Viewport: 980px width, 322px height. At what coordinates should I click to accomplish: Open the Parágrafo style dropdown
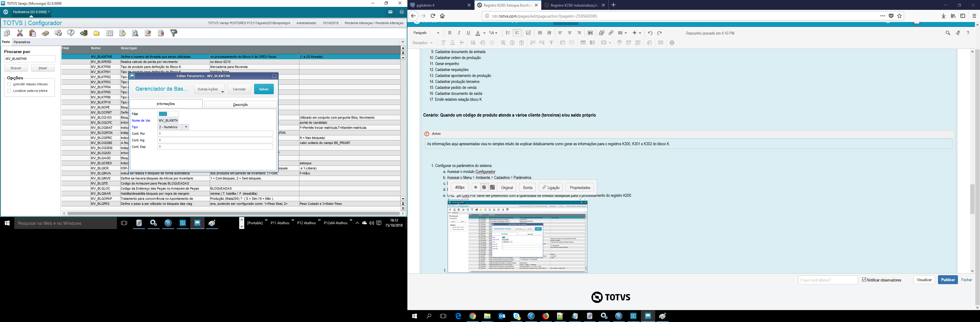(x=426, y=33)
